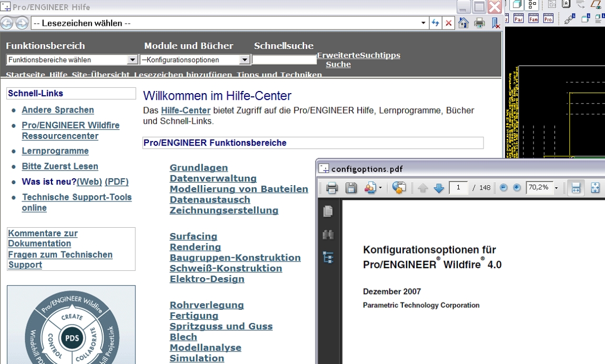
Task: Open the Was ist neu Web link
Action: click(89, 181)
